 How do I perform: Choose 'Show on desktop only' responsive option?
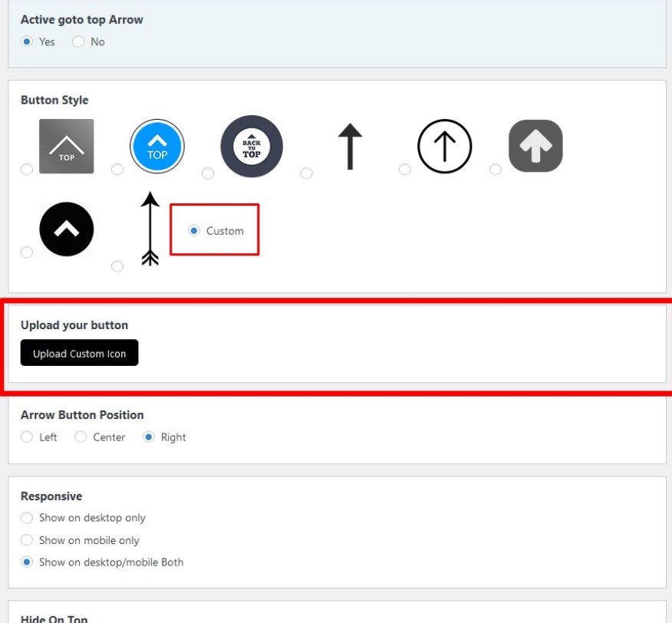[x=27, y=518]
